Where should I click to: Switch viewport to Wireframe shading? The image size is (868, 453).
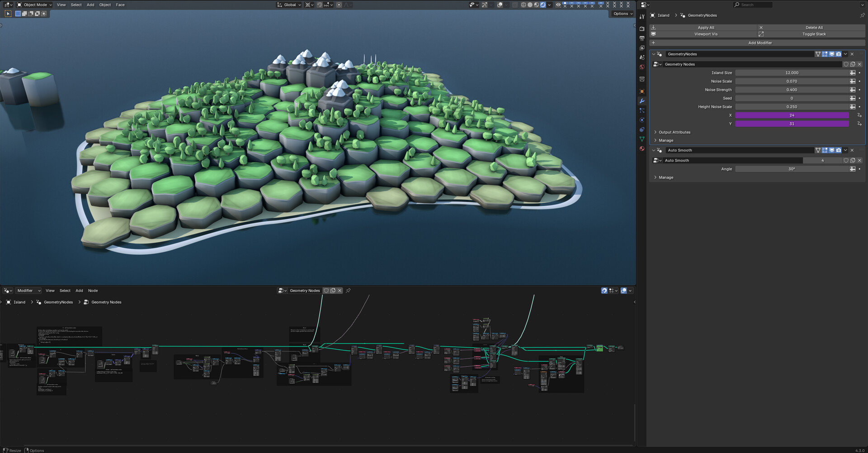[x=523, y=5]
